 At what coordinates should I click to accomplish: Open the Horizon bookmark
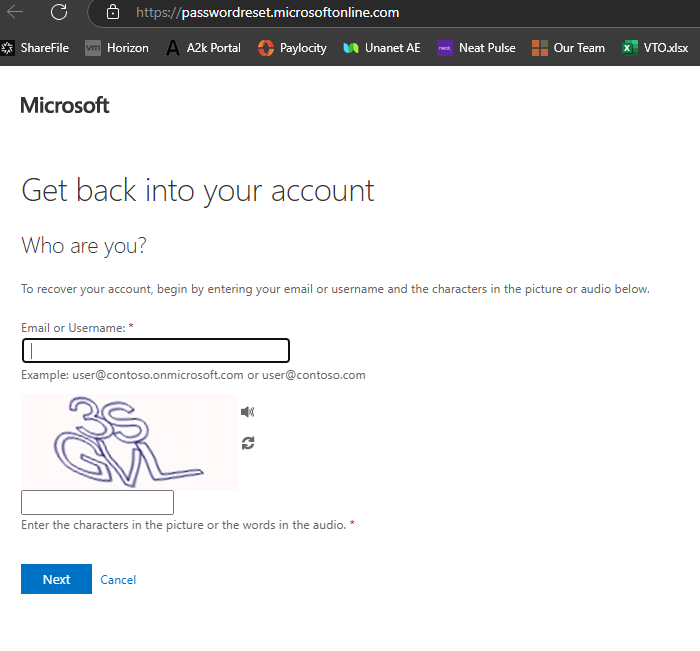(x=117, y=48)
